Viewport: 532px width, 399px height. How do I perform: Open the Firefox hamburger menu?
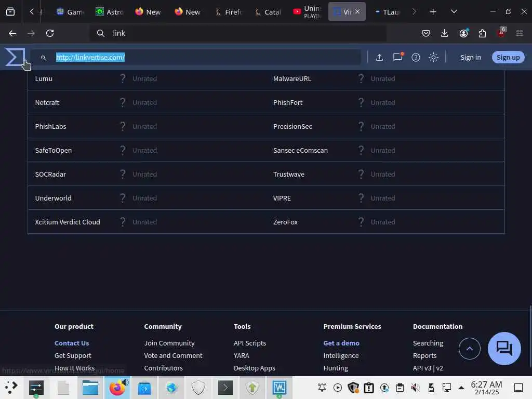pos(519,33)
